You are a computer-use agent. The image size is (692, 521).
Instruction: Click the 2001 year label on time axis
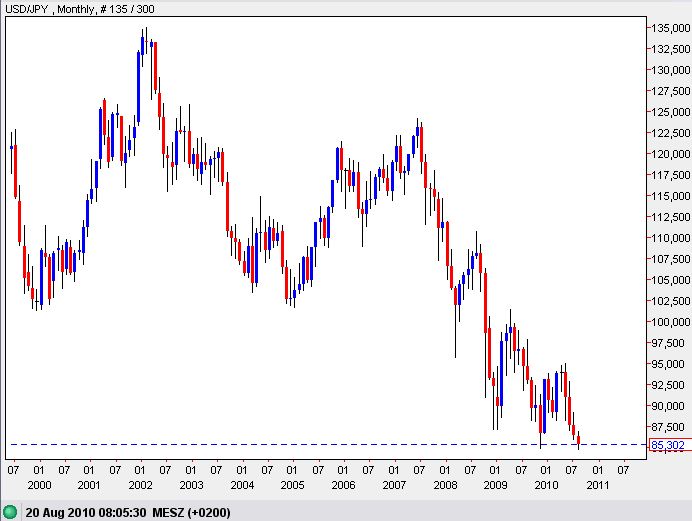89,485
